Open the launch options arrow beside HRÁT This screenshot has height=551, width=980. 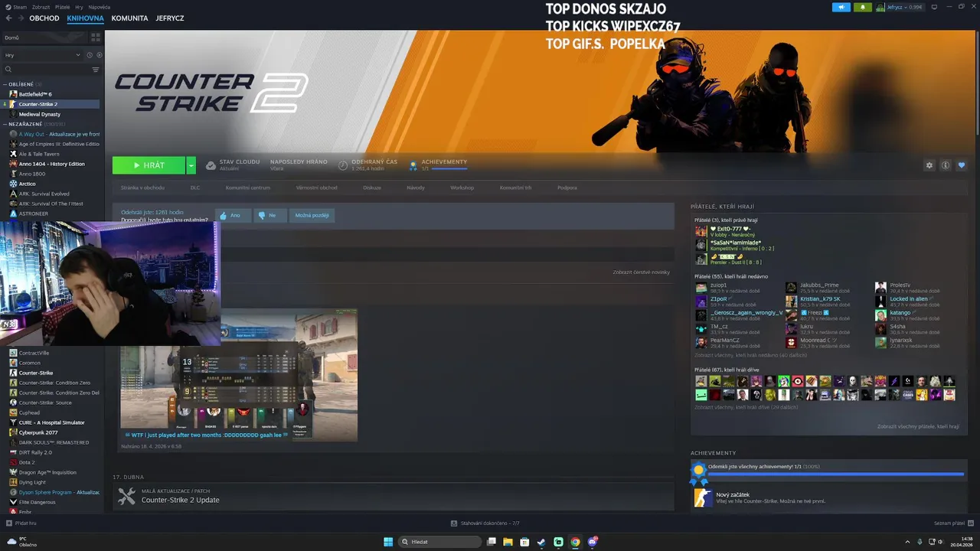[191, 165]
